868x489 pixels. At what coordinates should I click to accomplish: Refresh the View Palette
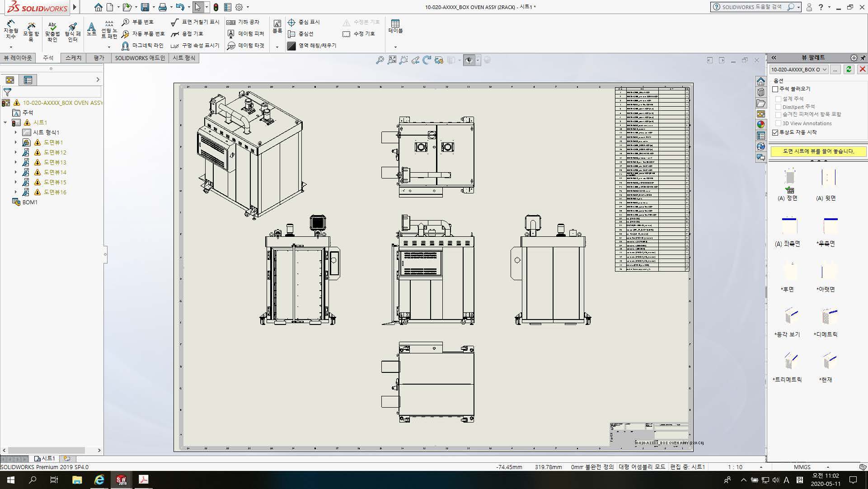coord(849,69)
